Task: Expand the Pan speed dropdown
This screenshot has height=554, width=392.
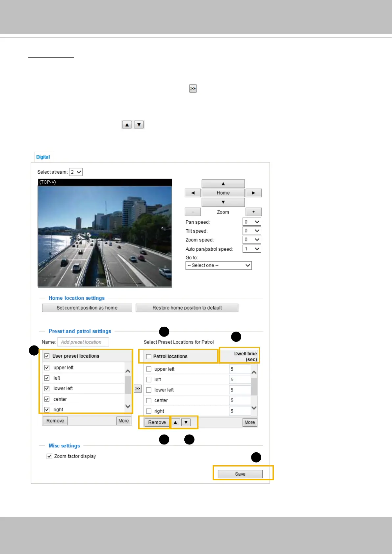Action: (252, 222)
